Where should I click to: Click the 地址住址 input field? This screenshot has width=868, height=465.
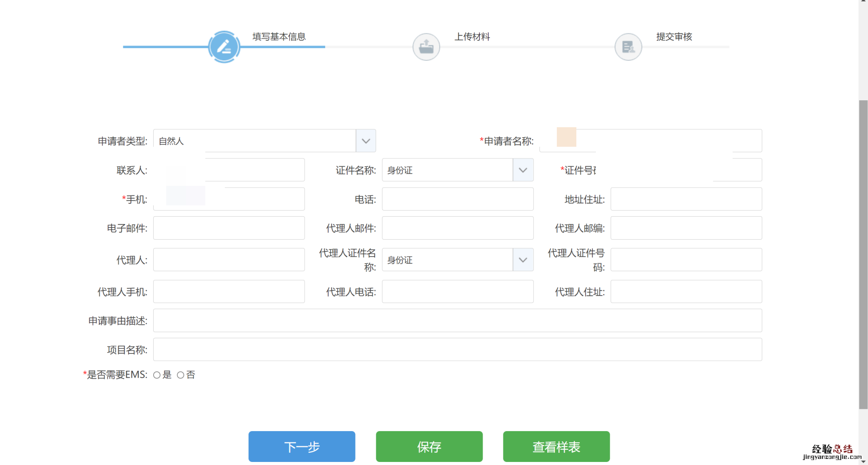coord(686,199)
